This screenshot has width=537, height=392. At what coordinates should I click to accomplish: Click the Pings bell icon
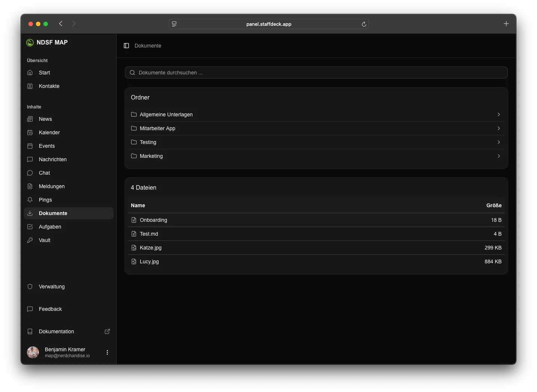[x=30, y=200]
